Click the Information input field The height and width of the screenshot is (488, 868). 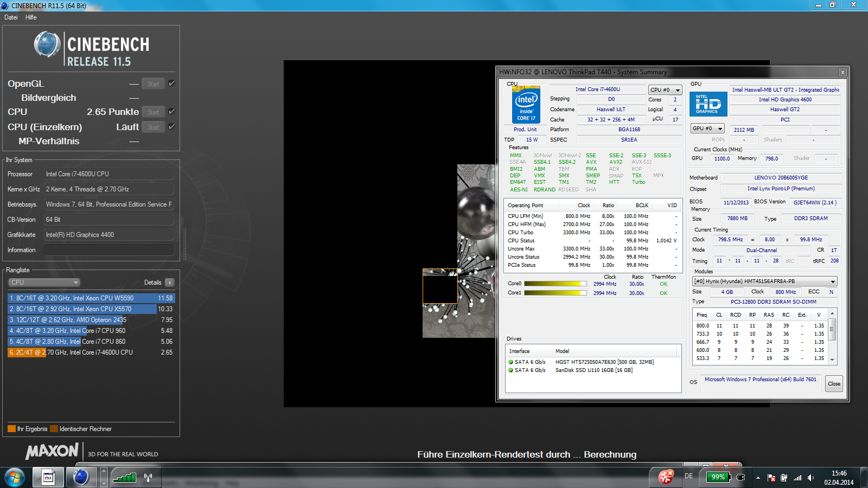108,250
